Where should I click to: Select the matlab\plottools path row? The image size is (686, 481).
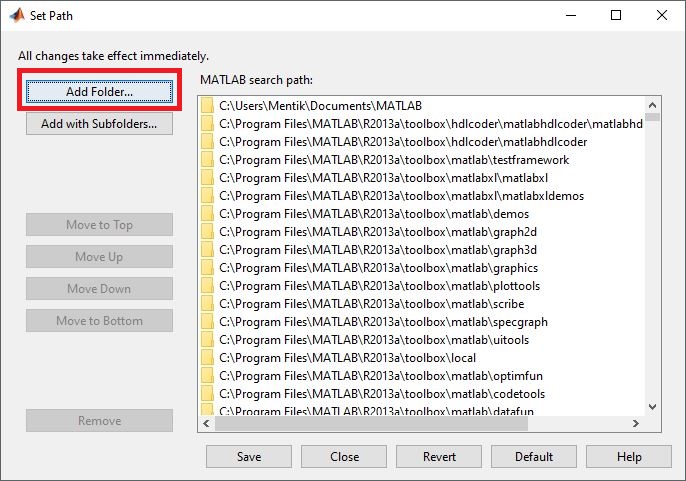(x=422, y=286)
